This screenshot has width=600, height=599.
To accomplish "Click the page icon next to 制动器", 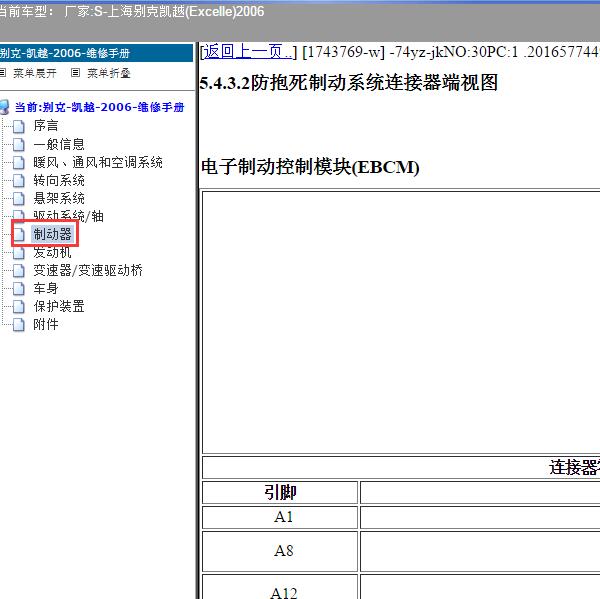I will tap(18, 234).
